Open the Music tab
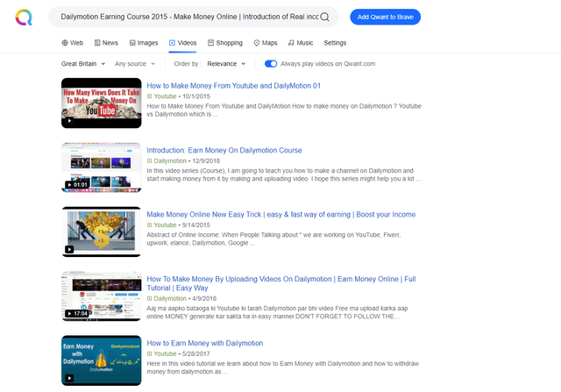Viewport: 561px width, 392px height. [301, 43]
